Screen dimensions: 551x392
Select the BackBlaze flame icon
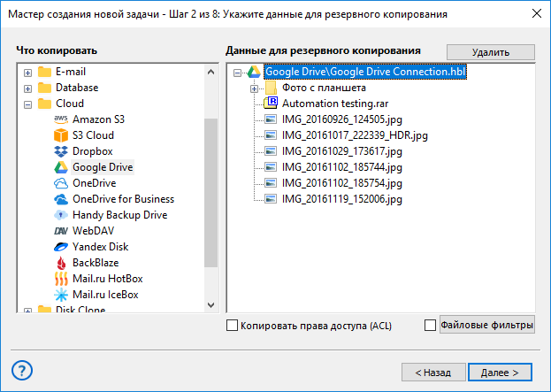61,263
